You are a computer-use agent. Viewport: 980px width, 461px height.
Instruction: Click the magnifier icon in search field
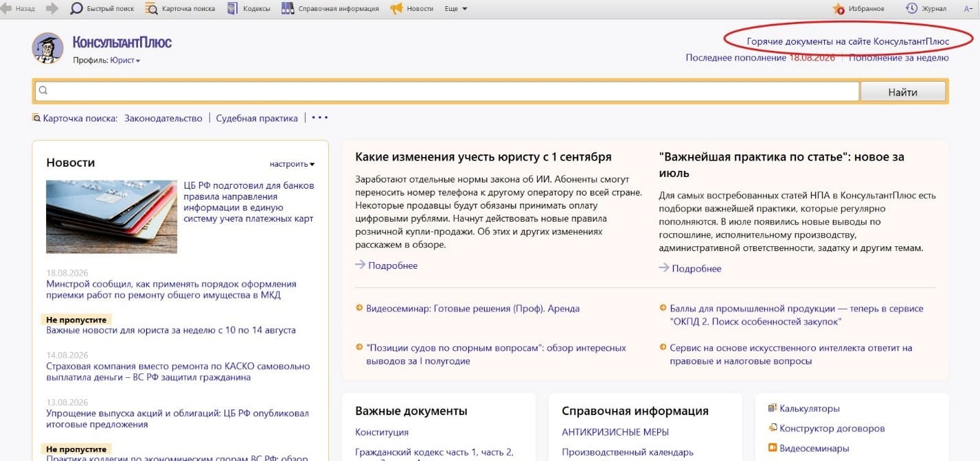[43, 91]
